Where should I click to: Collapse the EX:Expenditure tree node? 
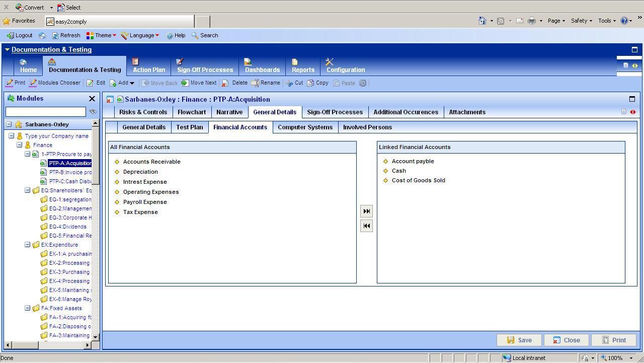tap(28, 245)
